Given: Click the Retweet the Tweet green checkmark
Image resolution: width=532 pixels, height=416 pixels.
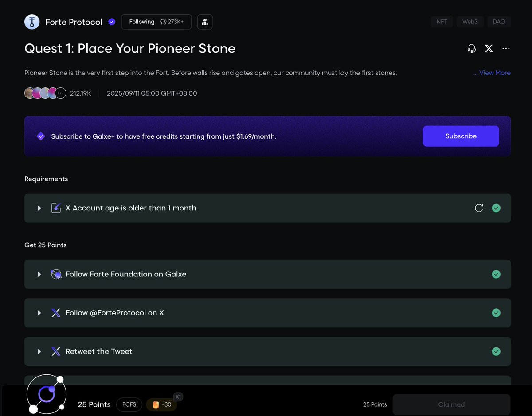Looking at the screenshot, I should tap(496, 351).
